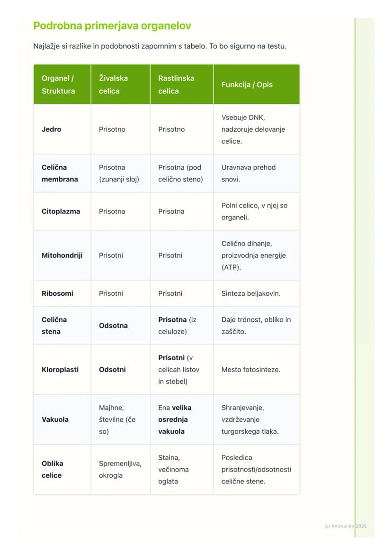This screenshot has height=555, width=392.
Task: Select the "Kloroplasti" row label
Action: coord(60,370)
